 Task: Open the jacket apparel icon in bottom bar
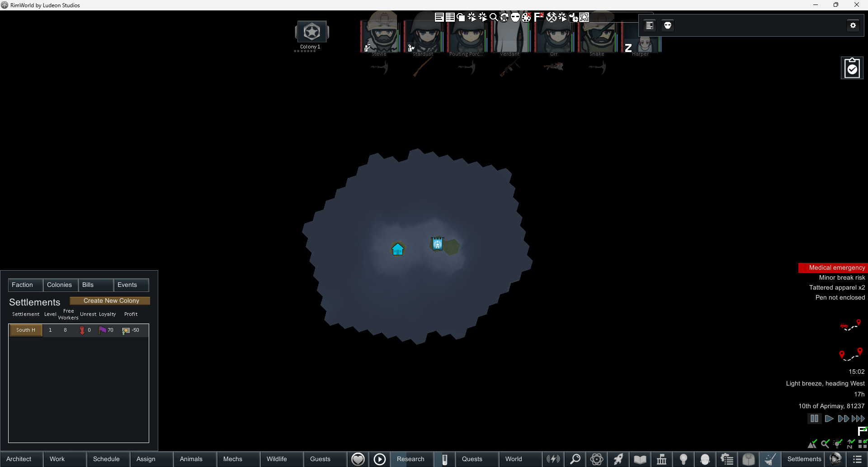pos(749,459)
